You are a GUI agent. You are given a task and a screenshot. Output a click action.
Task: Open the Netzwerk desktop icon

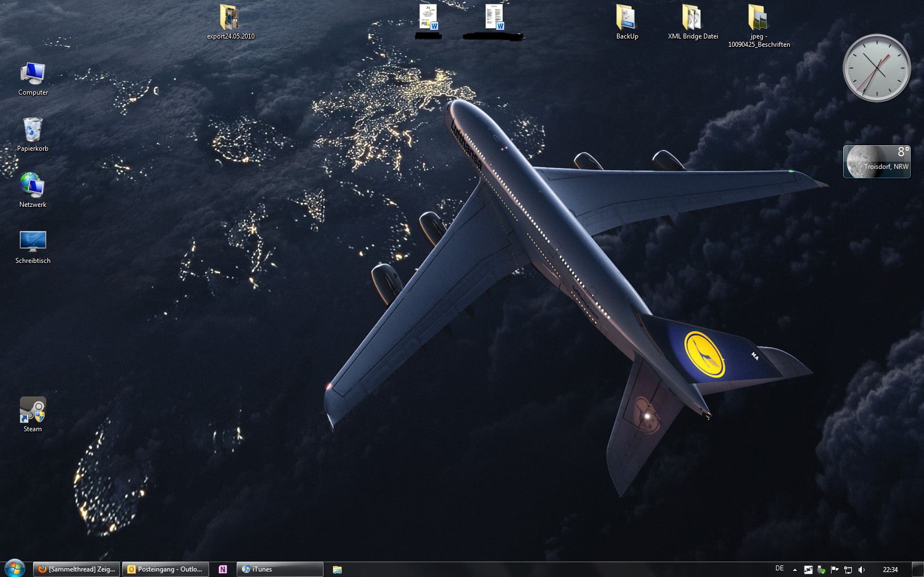(x=32, y=190)
